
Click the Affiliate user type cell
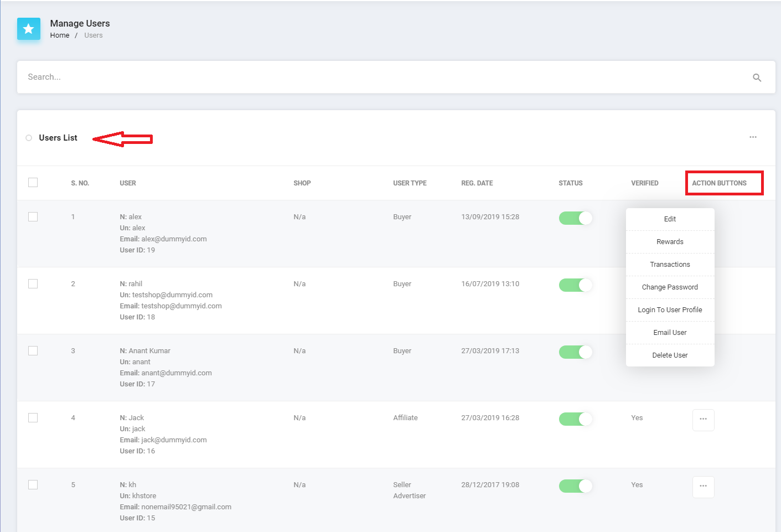pyautogui.click(x=406, y=418)
